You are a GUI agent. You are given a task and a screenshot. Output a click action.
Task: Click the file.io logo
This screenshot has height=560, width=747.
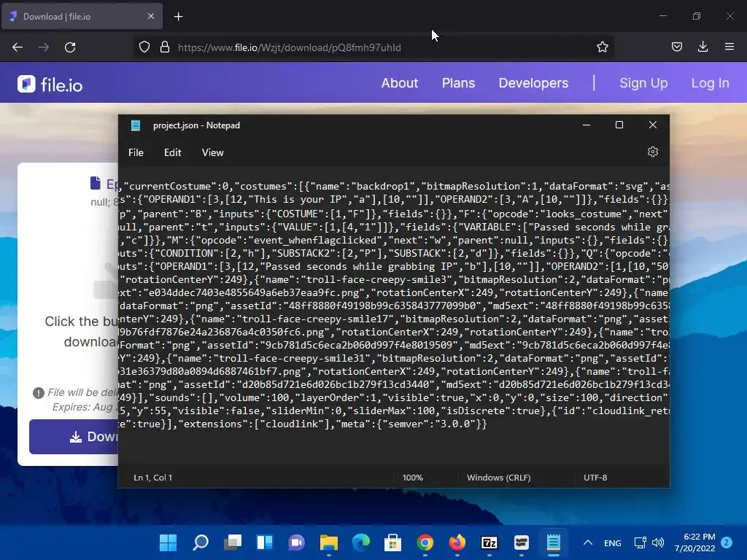coord(50,85)
